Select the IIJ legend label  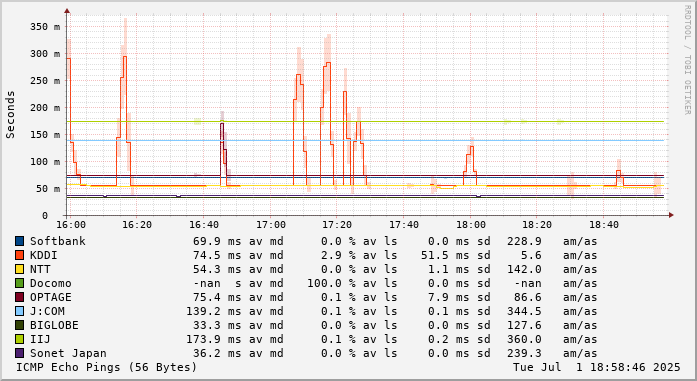pos(40,339)
